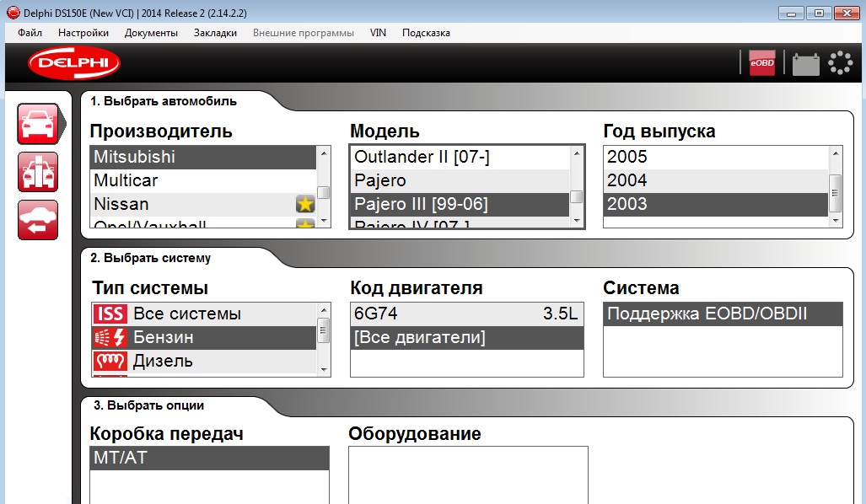
Task: Open the 1. Выбрать автомобиль tab
Action: tap(164, 101)
